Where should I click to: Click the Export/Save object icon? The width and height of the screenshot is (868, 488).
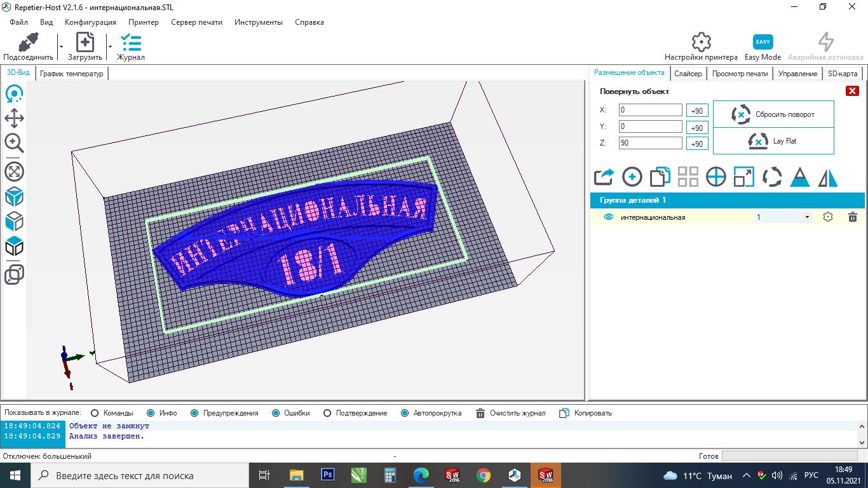click(604, 177)
